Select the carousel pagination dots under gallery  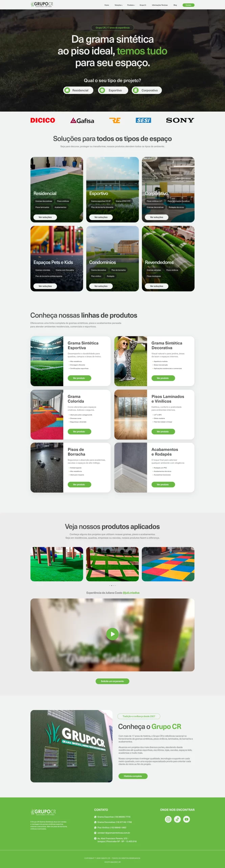tap(112, 586)
